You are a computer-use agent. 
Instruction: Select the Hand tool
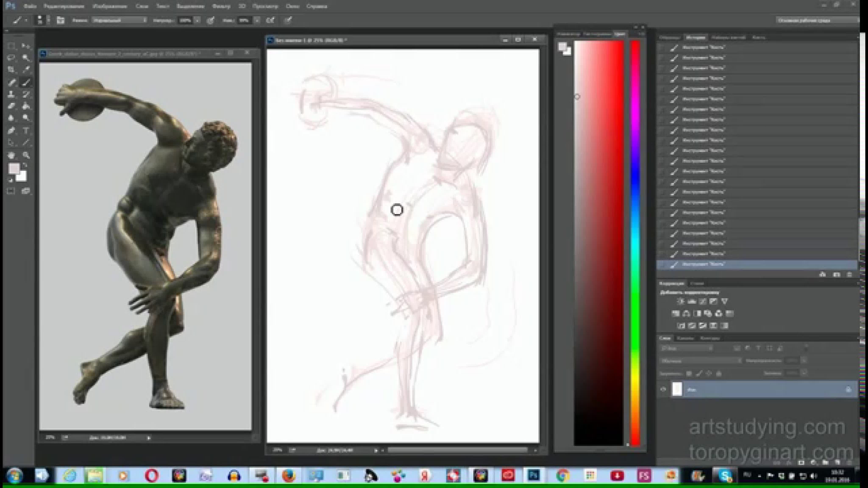(x=11, y=155)
